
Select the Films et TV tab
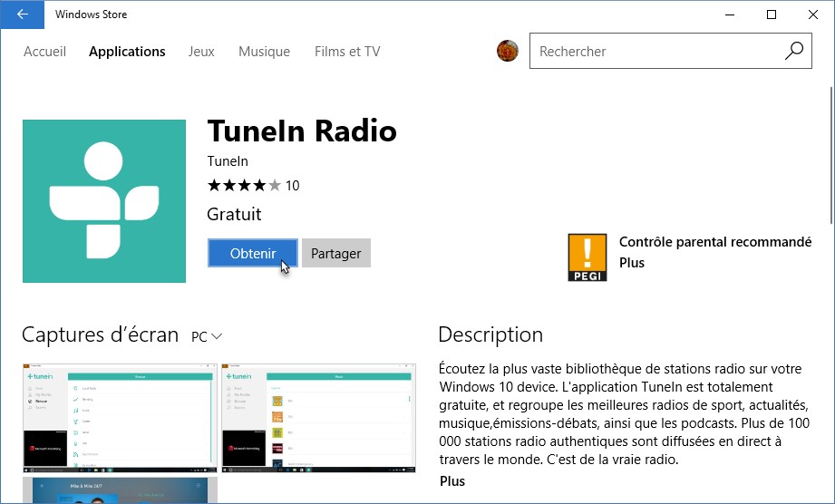[x=347, y=52]
